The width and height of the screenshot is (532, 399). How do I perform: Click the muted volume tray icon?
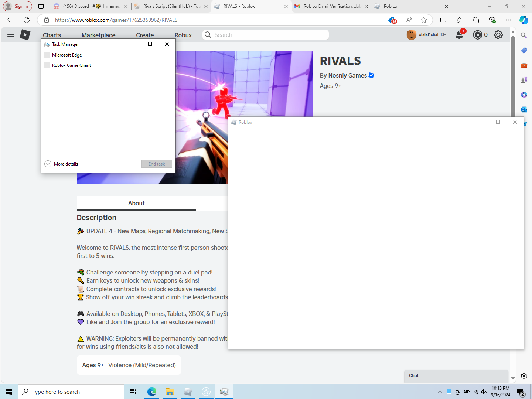(484, 392)
